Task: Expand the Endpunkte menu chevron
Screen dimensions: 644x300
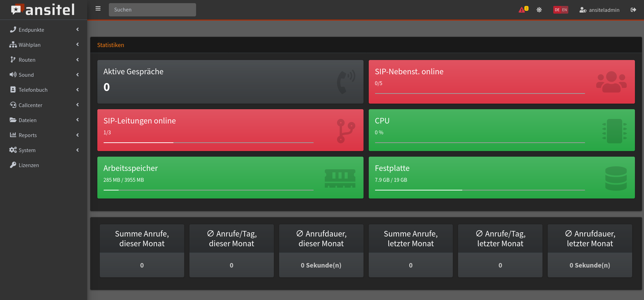Action: pos(77,30)
